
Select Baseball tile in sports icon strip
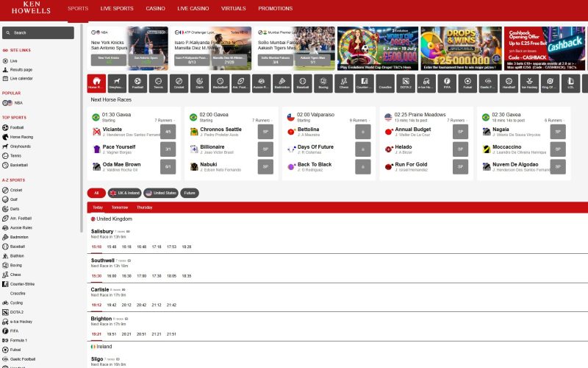(x=303, y=83)
